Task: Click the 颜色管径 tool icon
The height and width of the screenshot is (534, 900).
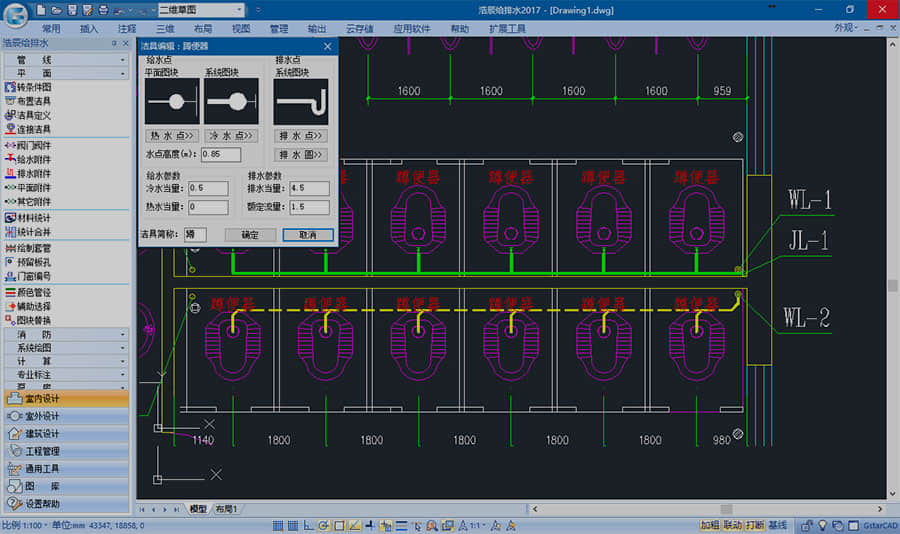Action: click(10, 292)
